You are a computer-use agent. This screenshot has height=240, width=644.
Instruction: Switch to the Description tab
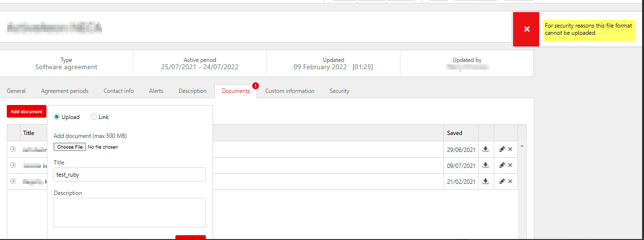pos(193,91)
